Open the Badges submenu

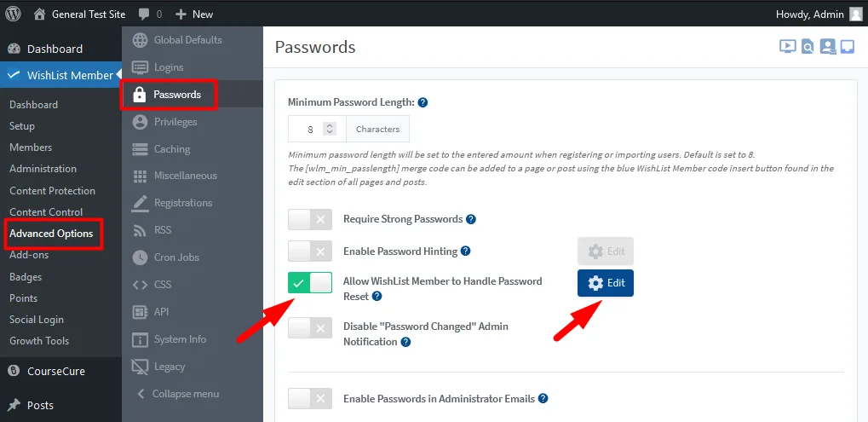[x=26, y=276]
